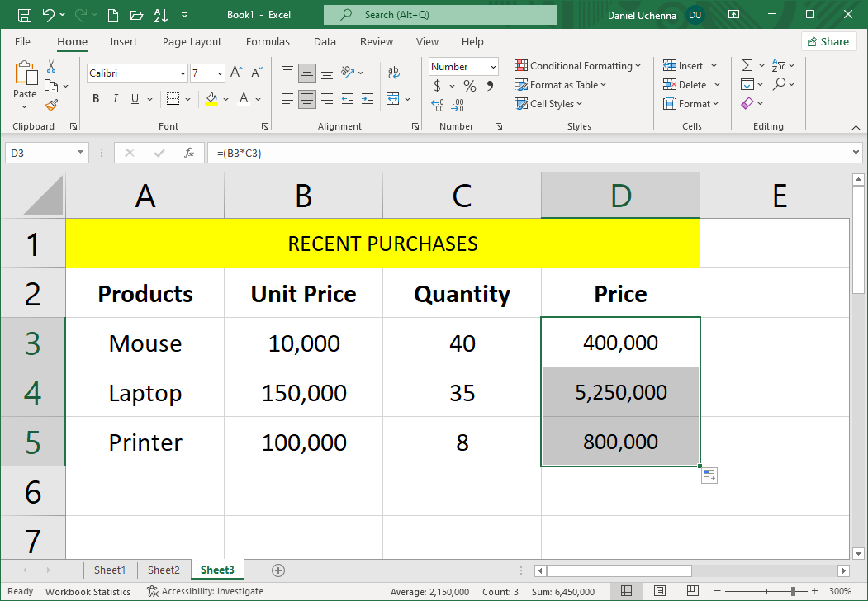Toggle underline formatting
This screenshot has height=601, width=868.
[x=134, y=98]
